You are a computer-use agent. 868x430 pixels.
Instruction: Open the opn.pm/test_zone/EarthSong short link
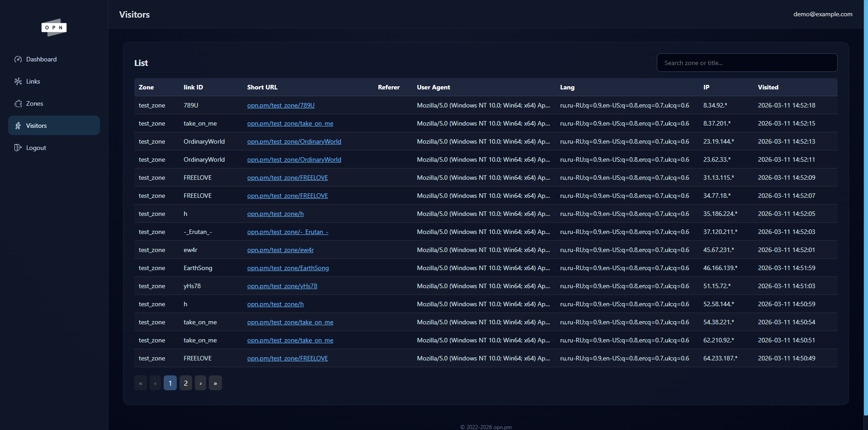click(288, 268)
